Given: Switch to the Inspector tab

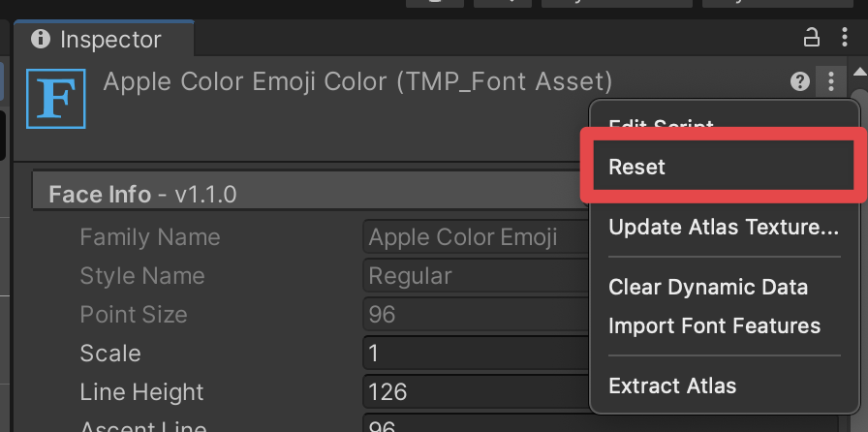Looking at the screenshot, I should pyautogui.click(x=107, y=40).
